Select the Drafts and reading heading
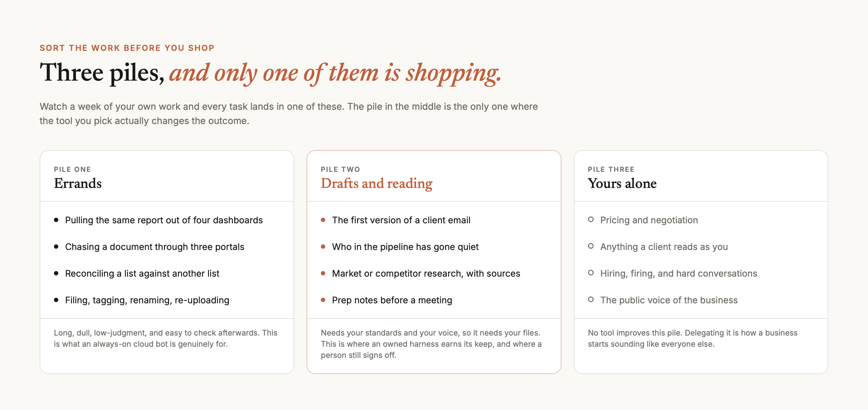This screenshot has width=868, height=410. [x=376, y=183]
